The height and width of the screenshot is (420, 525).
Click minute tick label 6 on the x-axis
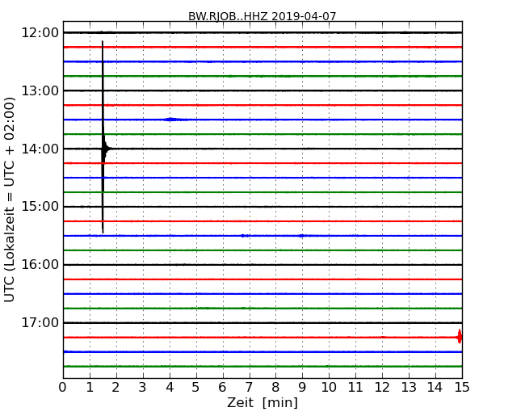tap(222, 387)
